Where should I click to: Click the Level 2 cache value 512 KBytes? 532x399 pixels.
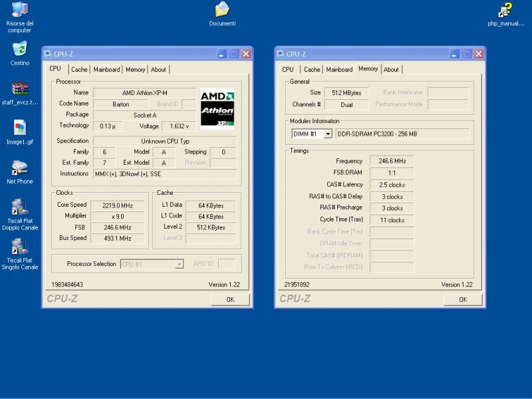click(x=211, y=227)
